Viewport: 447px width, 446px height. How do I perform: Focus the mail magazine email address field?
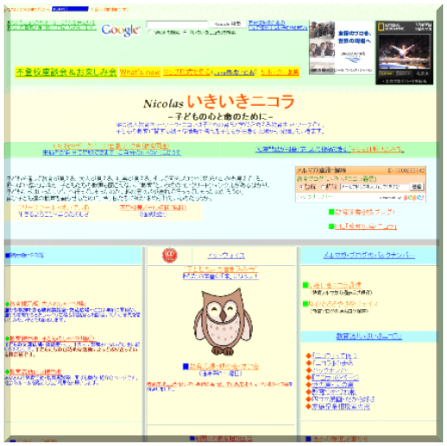(x=374, y=187)
